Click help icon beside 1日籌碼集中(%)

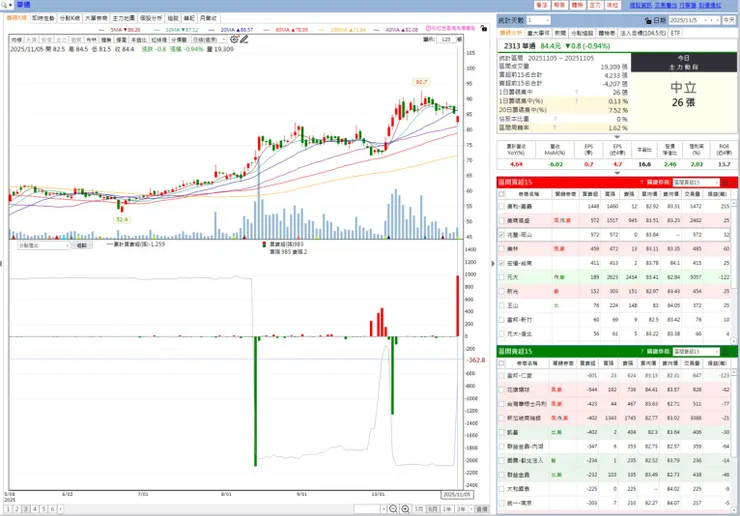point(576,101)
